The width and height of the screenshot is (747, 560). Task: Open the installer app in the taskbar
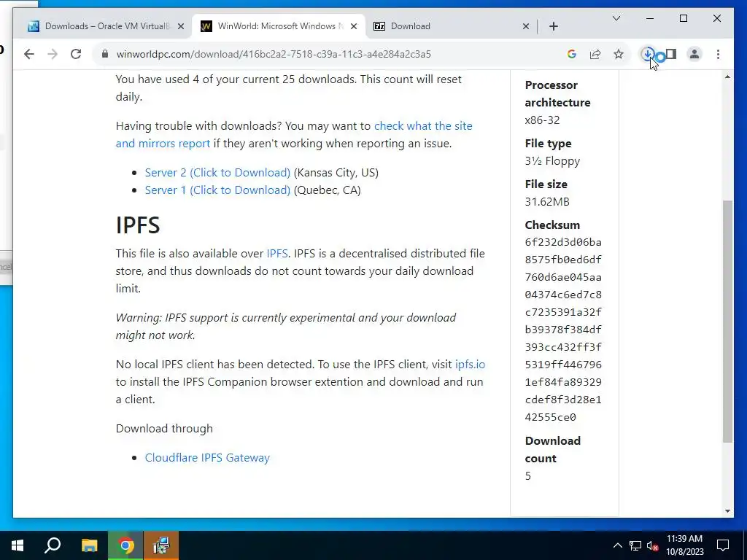161,545
